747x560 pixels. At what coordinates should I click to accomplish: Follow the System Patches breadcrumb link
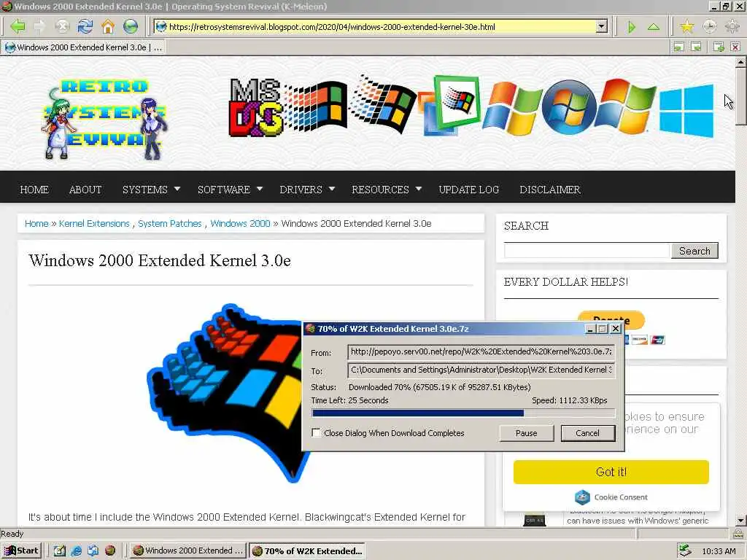pyautogui.click(x=169, y=223)
